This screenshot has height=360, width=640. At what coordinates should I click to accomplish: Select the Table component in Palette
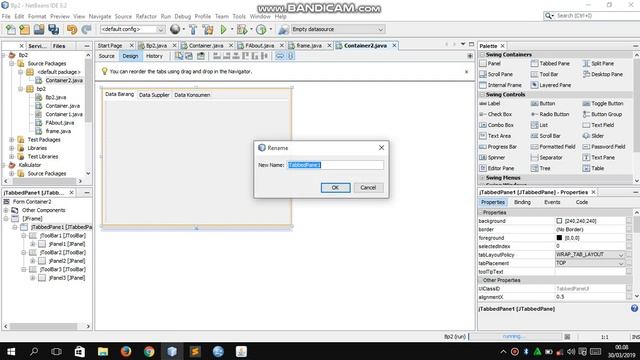coord(593,168)
